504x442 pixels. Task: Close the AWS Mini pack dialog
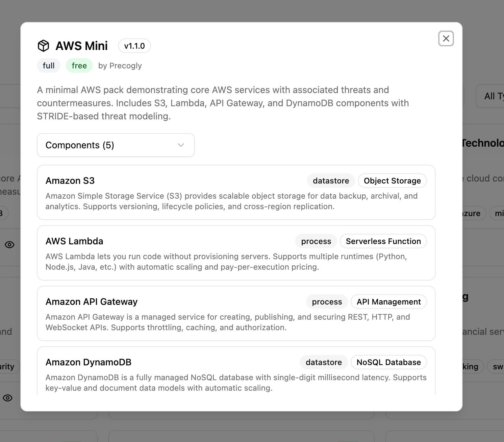point(446,38)
